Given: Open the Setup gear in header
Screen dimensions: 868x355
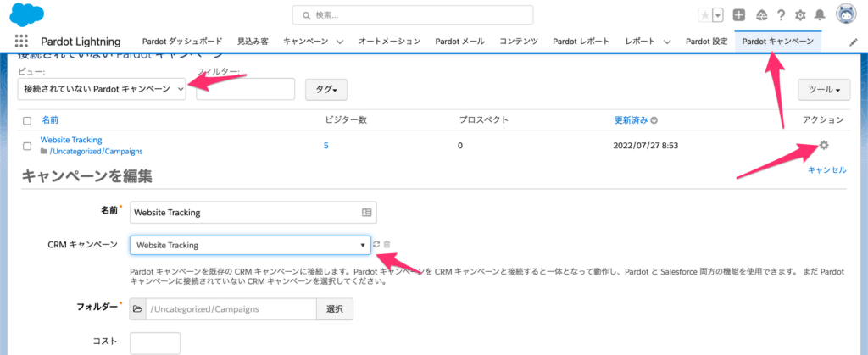Looking at the screenshot, I should click(x=800, y=15).
